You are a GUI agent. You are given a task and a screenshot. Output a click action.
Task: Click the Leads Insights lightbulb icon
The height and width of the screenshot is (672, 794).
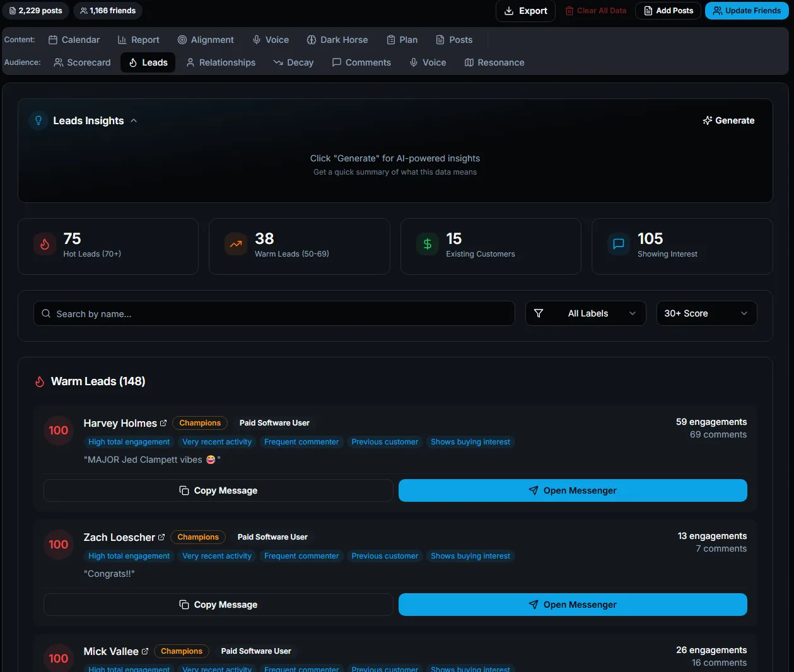point(38,120)
